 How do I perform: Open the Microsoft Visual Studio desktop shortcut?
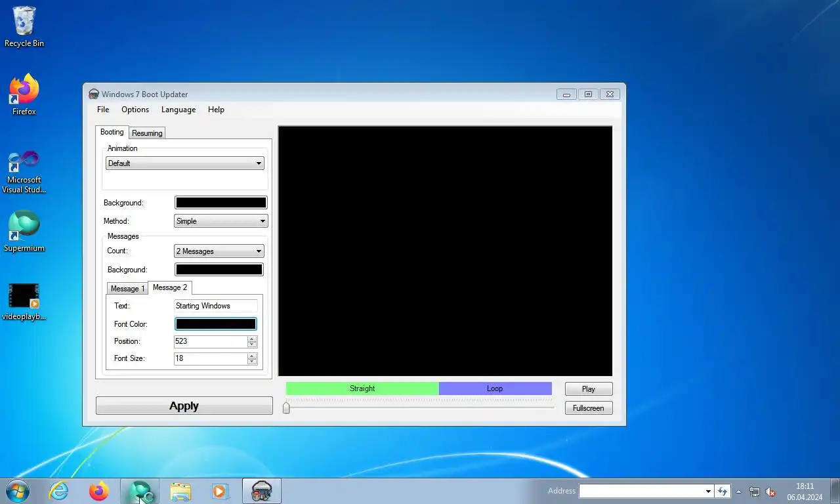24,172
